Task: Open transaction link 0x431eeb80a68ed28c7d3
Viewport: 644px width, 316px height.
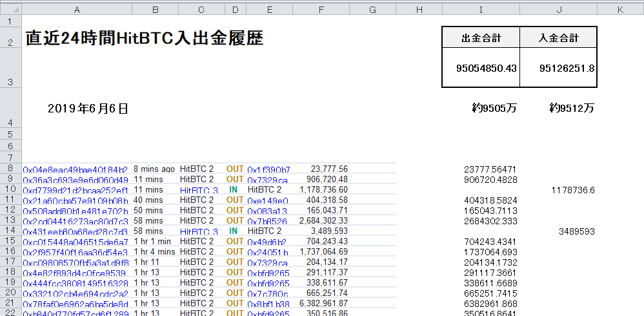Action: [x=75, y=231]
